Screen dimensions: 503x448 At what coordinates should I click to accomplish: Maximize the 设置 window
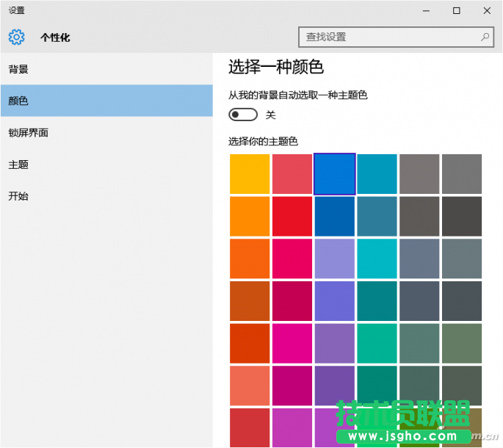[456, 10]
